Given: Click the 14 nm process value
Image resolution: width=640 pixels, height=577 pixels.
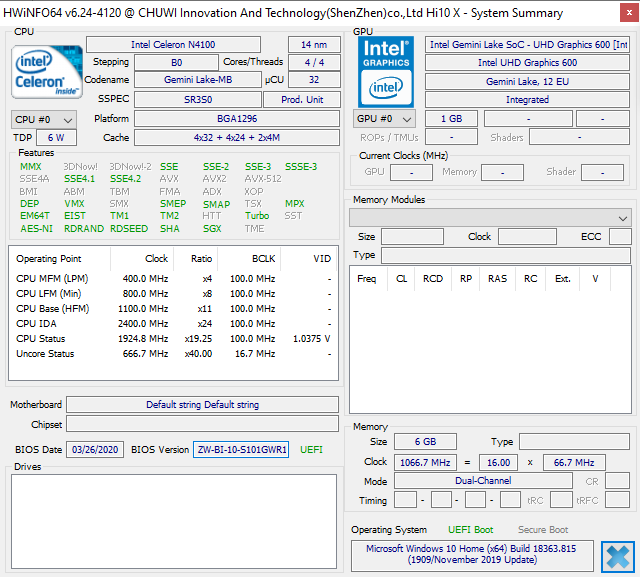Looking at the screenshot, I should click(314, 44).
